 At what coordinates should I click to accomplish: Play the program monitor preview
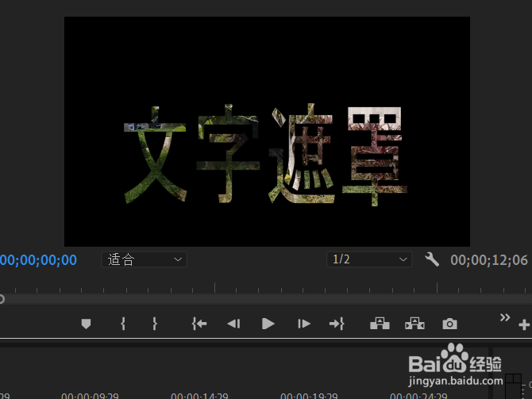[x=268, y=324]
